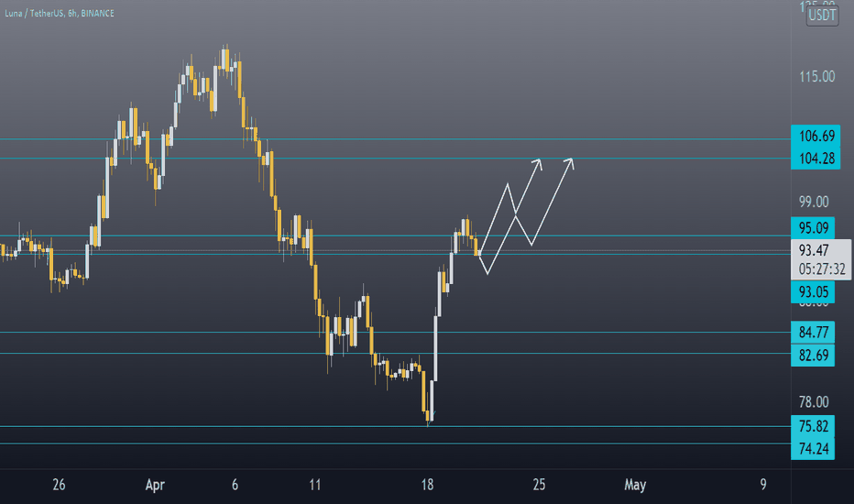854x504 pixels.
Task: Select the 95.09 price level label
Action: pos(813,227)
